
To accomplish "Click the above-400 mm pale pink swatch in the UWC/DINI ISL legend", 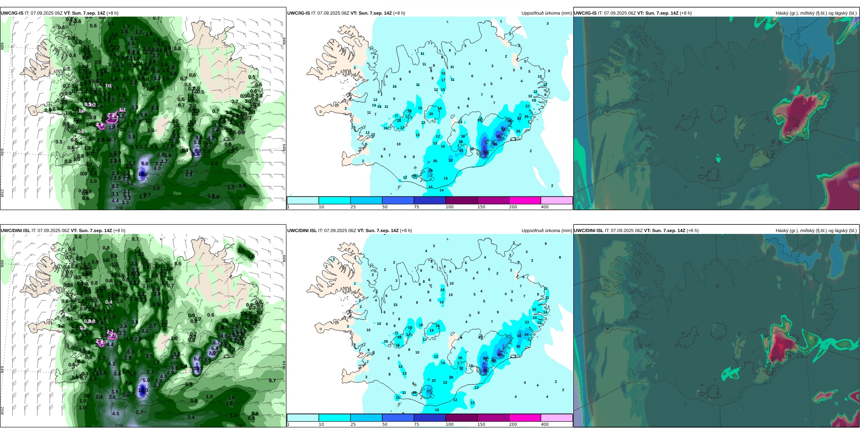I will coord(557,418).
